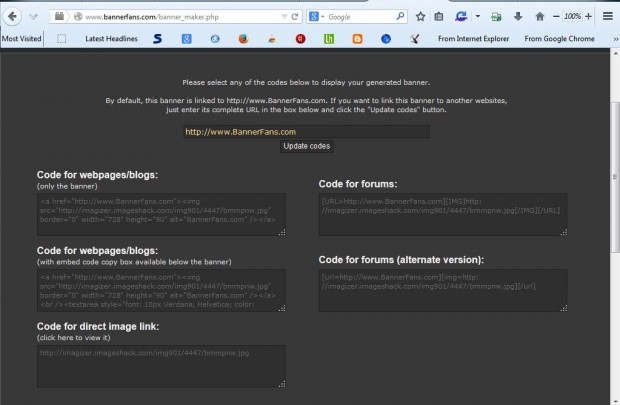620x405 pixels.
Task: Open the Firefox hamburger menu
Action: 609,17
